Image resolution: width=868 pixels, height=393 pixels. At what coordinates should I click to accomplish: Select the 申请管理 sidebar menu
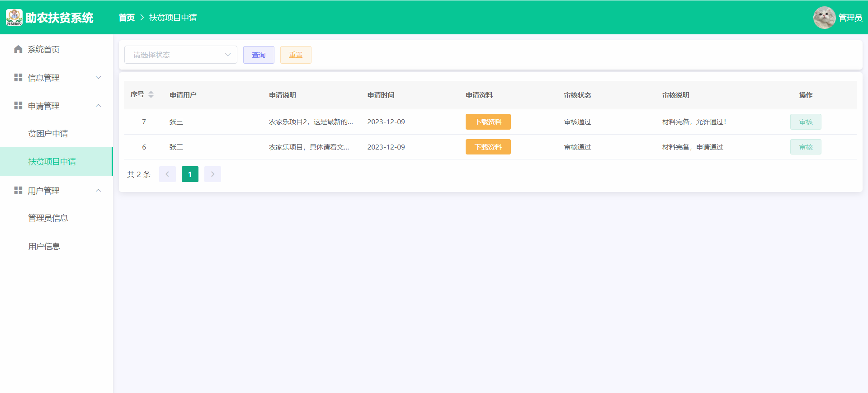[57, 106]
